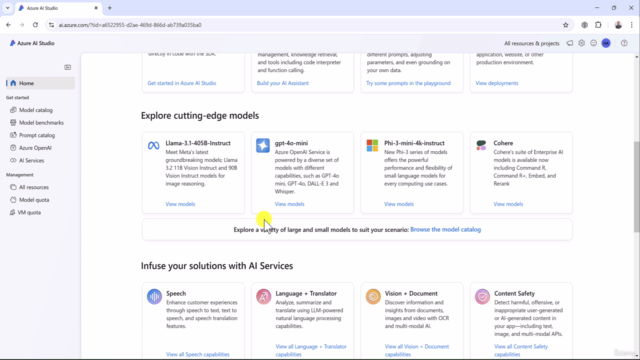640x360 pixels.
Task: Click Get started in Azure AI Studio link
Action: click(x=182, y=83)
